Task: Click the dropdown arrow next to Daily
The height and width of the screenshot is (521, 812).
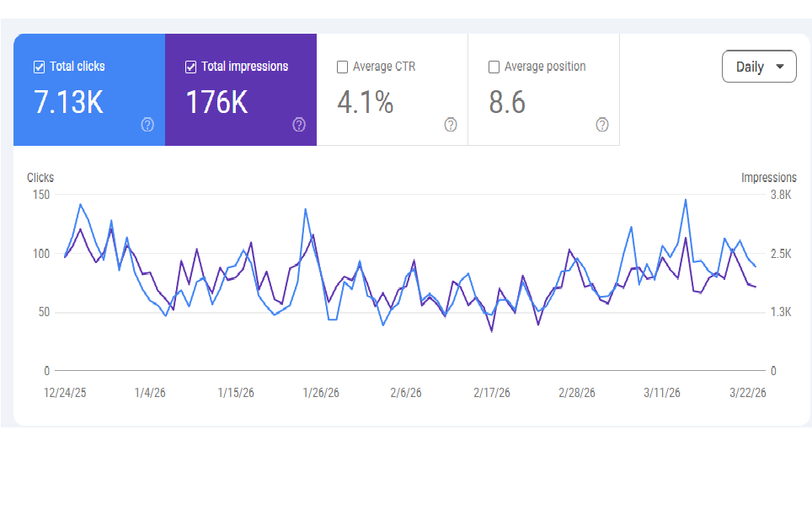Action: point(779,66)
